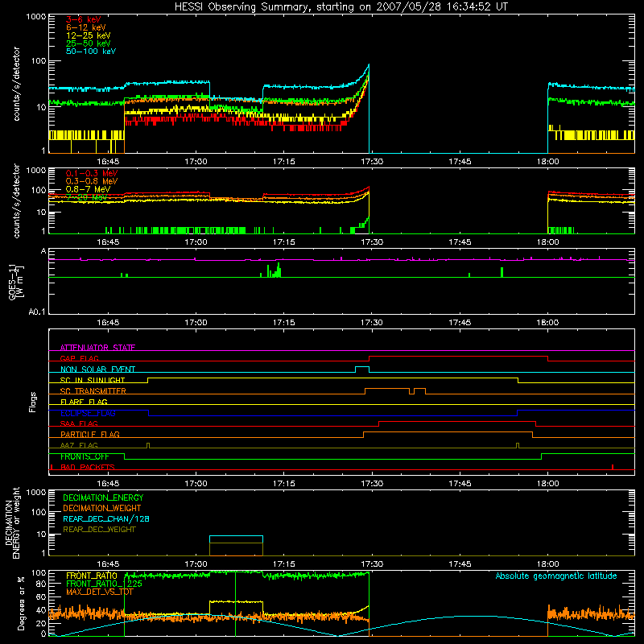Screen dimensions: 644x644
Task: Click the cyan REAR_DEC_CHAN step box in decimation plot
Action: 236,539
